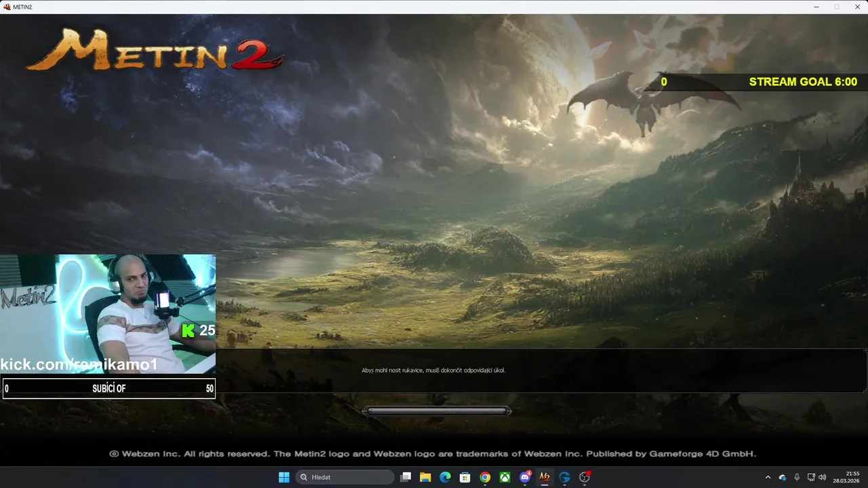Click the Metin2 loading progress bar
This screenshot has height=488, width=868.
[437, 411]
